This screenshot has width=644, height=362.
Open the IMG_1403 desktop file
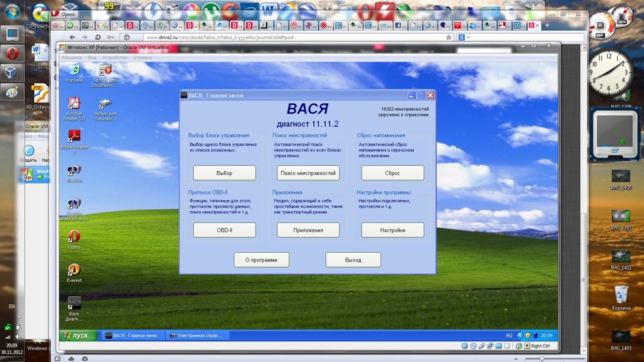point(621,341)
